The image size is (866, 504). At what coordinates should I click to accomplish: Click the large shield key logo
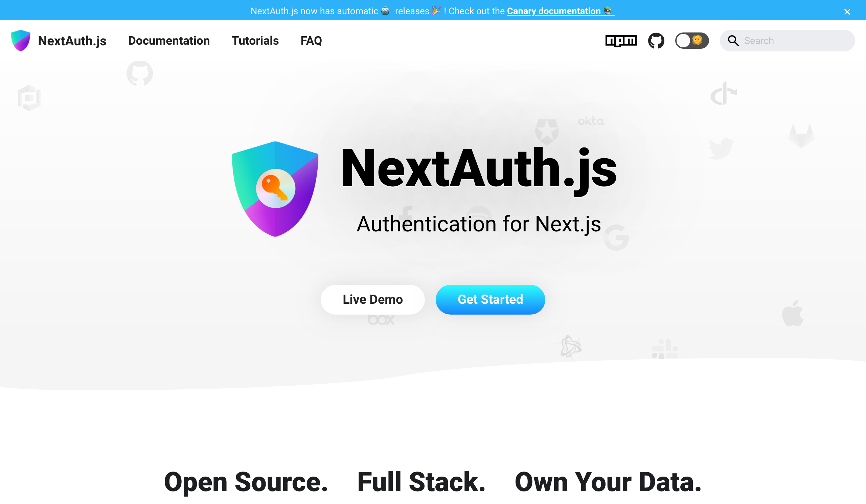click(275, 189)
